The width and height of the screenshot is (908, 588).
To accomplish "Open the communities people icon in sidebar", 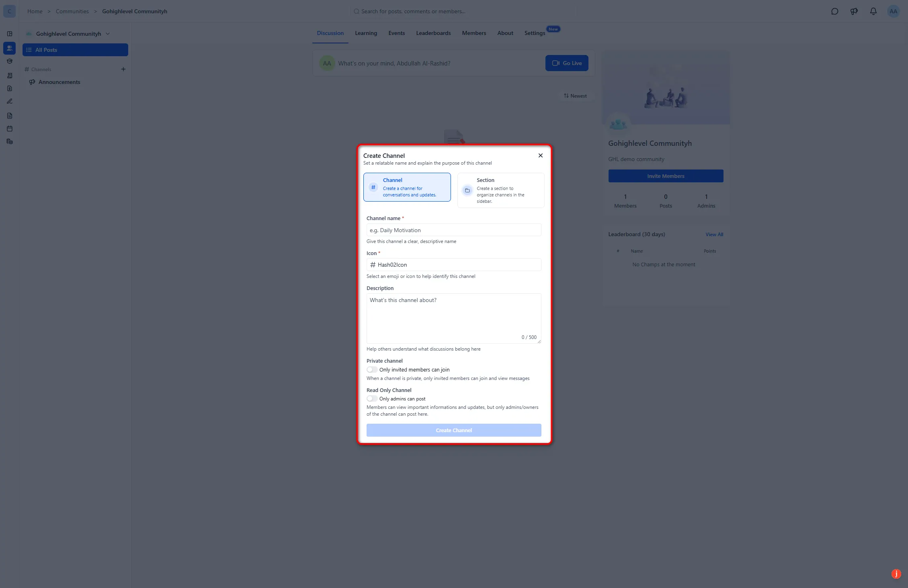I will click(x=10, y=48).
